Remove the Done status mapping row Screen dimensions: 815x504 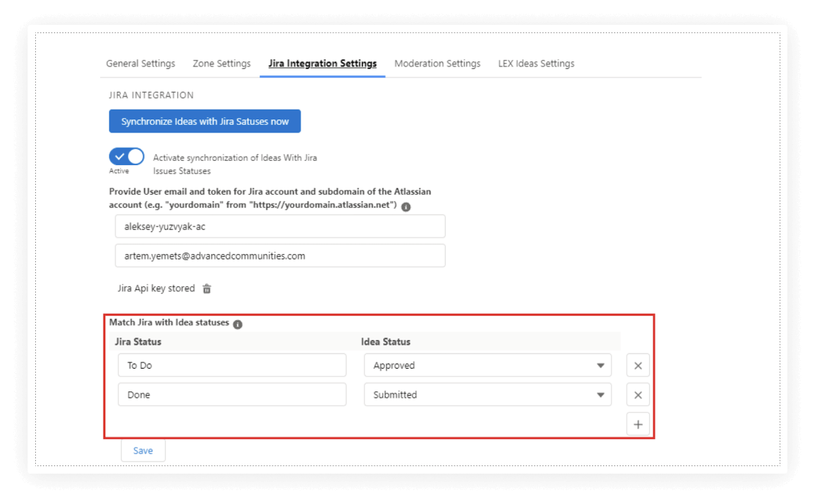coord(637,394)
